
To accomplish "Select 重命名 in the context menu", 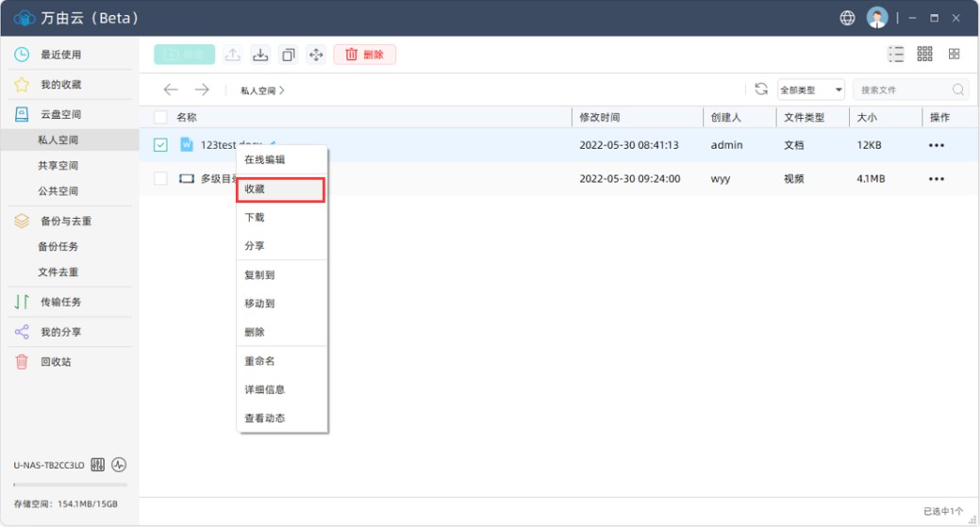I will 259,361.
